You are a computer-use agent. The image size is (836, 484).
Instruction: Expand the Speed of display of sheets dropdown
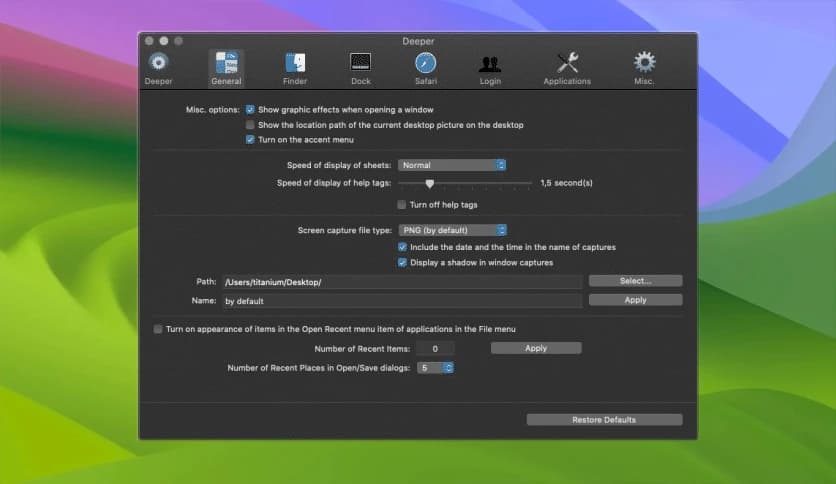pos(452,165)
